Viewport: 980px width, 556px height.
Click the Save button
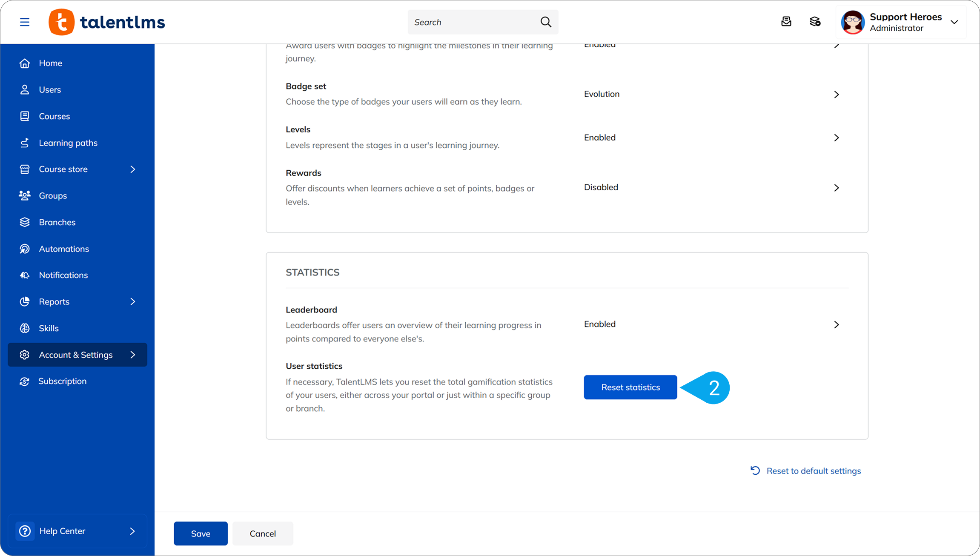click(201, 533)
